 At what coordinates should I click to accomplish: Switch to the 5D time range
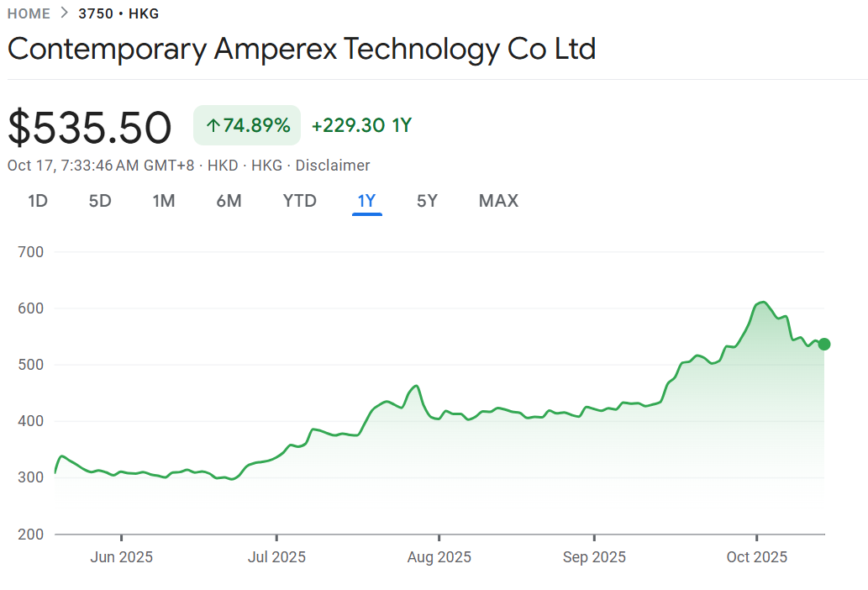(x=100, y=201)
